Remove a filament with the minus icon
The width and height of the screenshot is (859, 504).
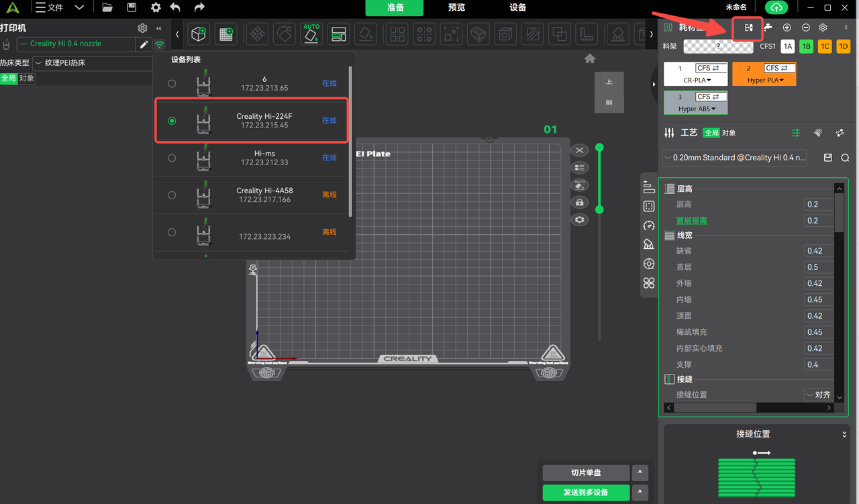click(x=805, y=28)
